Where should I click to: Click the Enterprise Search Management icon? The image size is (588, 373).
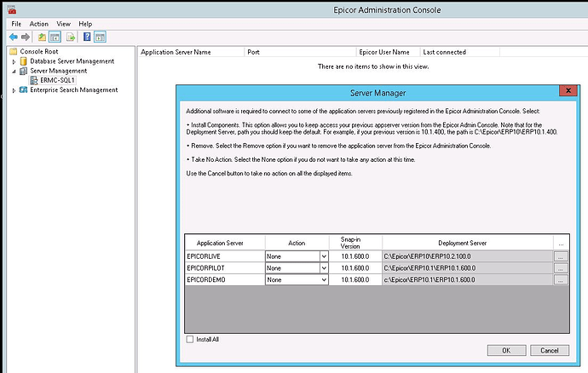pyautogui.click(x=24, y=90)
